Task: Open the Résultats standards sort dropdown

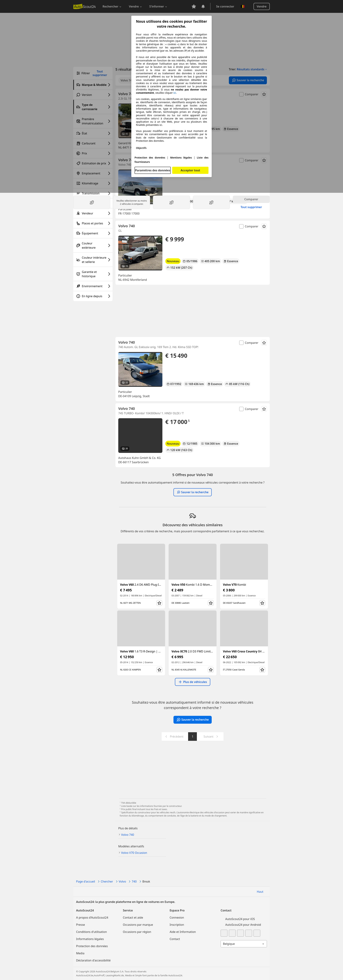Action: (x=252, y=69)
